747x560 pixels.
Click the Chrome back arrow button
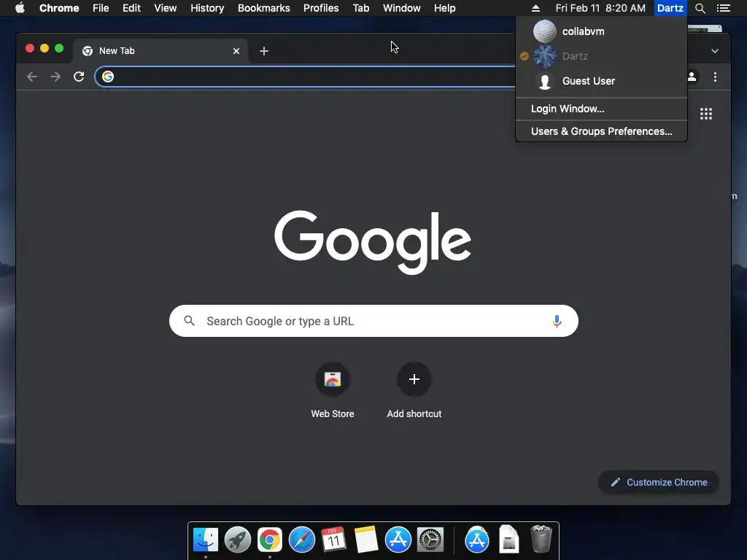pos(32,77)
